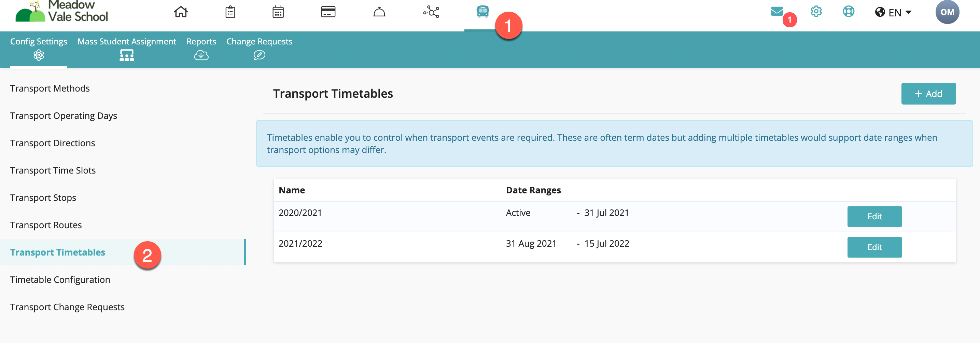Click the network nodes icon

coord(431,12)
